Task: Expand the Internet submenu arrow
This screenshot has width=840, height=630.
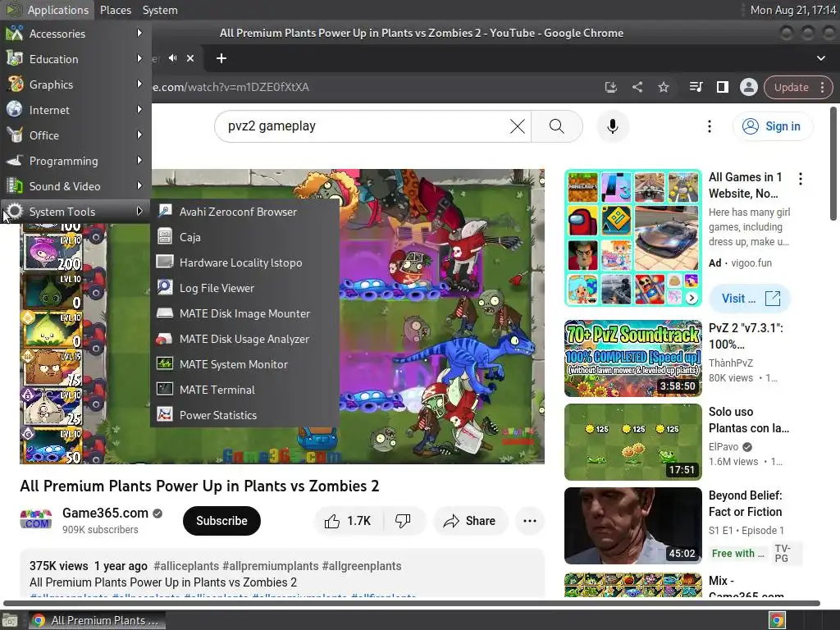Action: 139,109
